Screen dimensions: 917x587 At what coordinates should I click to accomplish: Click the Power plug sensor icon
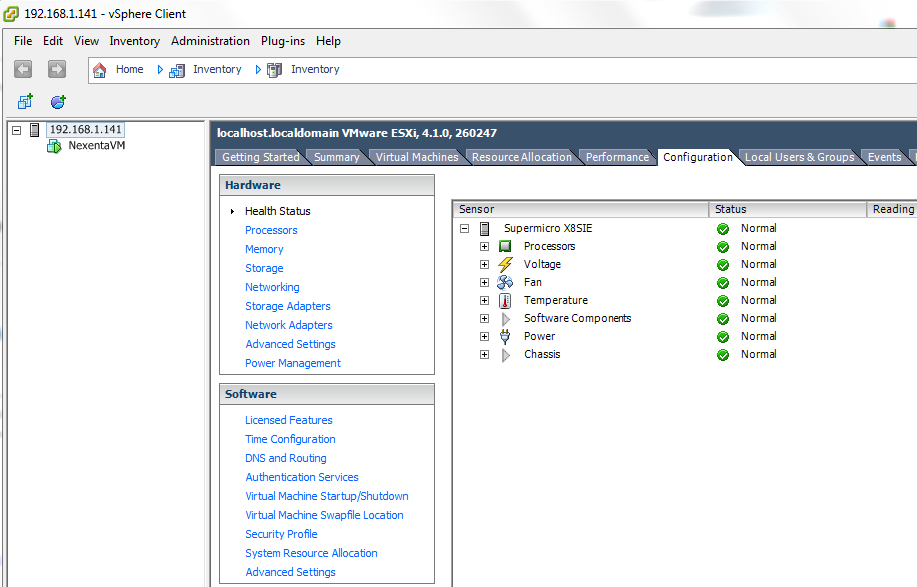pos(505,337)
